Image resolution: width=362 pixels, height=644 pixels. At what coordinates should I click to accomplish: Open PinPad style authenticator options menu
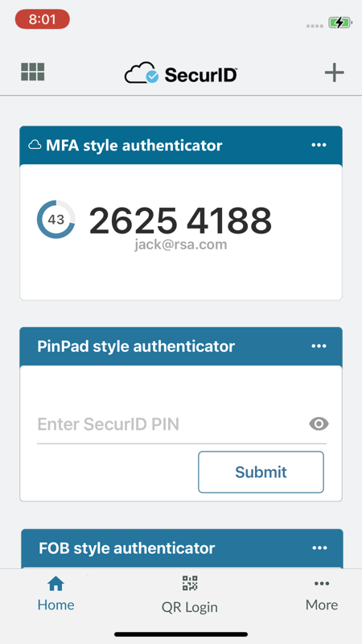(319, 346)
